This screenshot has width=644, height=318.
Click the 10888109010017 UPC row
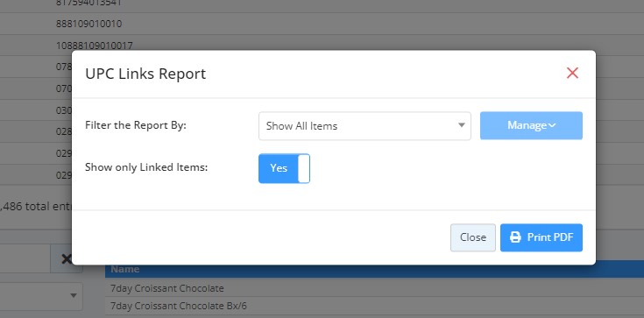point(322,46)
